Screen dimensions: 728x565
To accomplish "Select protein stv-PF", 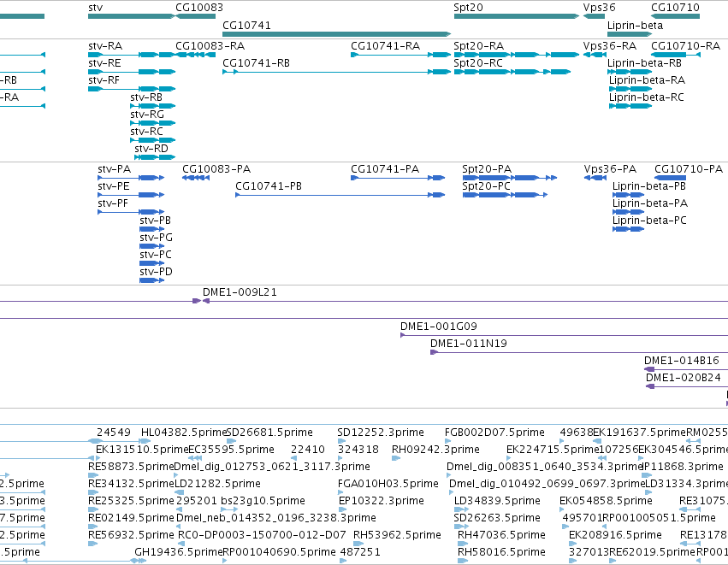I will (x=131, y=212).
